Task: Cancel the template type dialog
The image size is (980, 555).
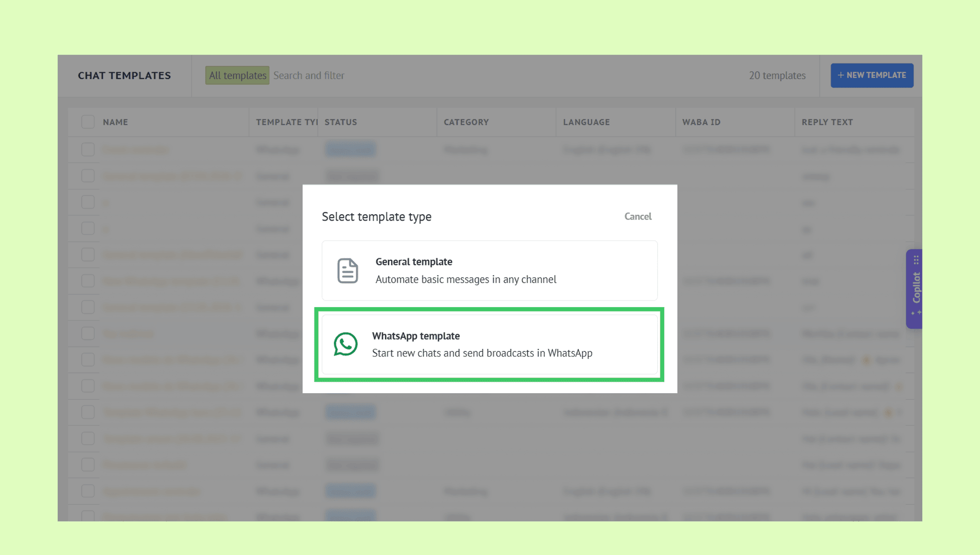Action: [638, 216]
